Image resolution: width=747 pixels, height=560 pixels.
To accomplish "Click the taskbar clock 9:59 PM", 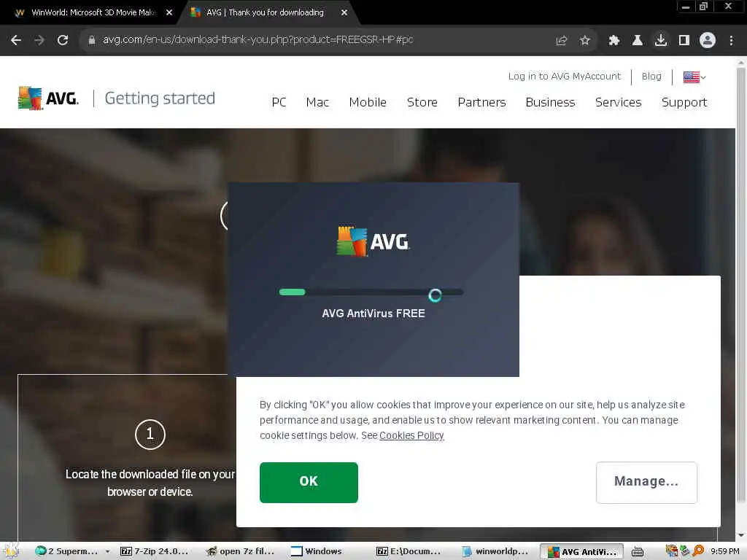I will click(x=724, y=551).
